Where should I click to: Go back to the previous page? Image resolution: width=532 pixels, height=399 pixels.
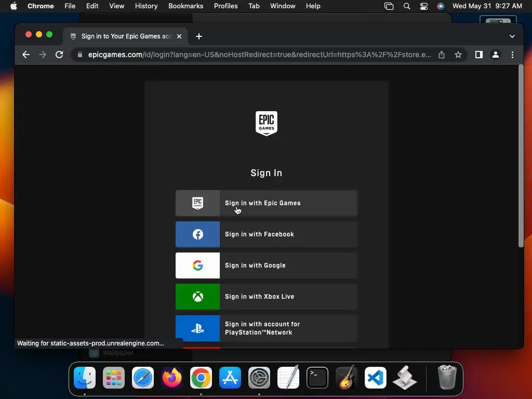click(x=26, y=55)
